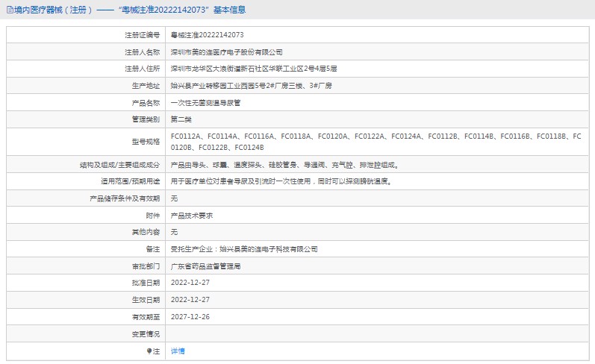Select the value 第二类
The width and height of the screenshot is (595, 364).
click(181, 119)
